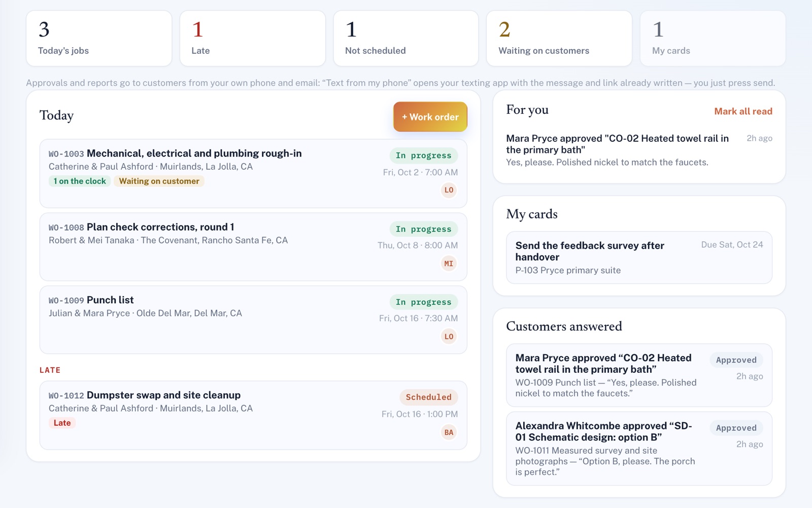The image size is (812, 508).
Task: Open WO-1009 Punch list work order
Action: (253, 320)
